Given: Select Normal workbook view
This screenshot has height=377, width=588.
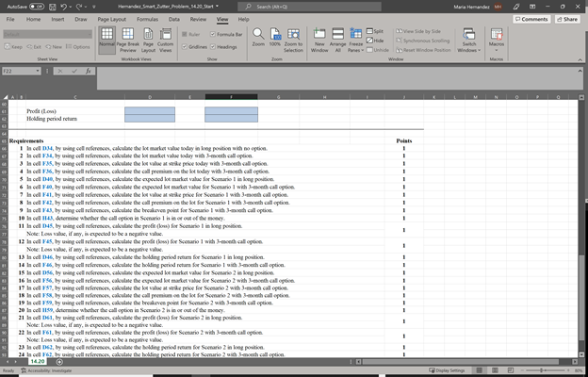Looking at the screenshot, I should [106, 41].
